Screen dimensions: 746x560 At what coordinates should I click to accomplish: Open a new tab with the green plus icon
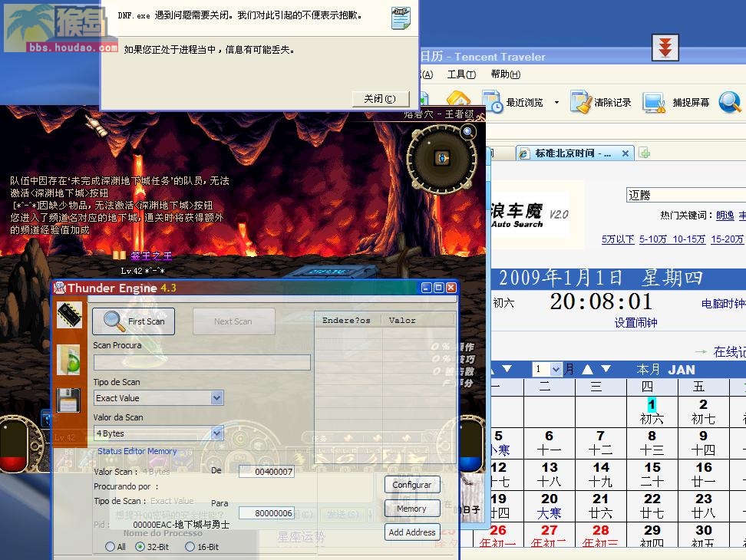[645, 153]
